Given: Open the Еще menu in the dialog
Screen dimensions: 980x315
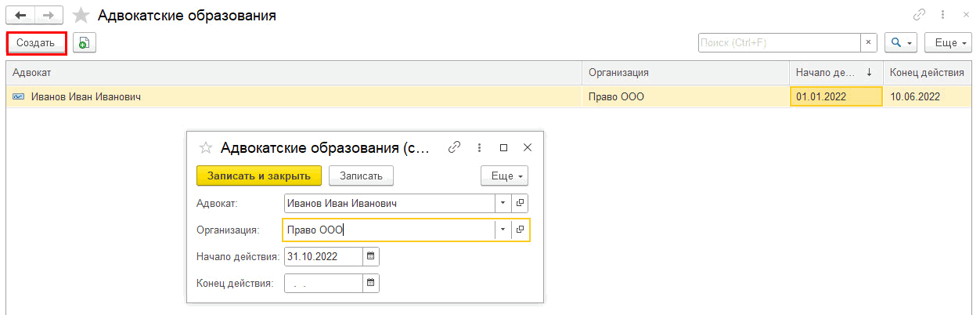Looking at the screenshot, I should coord(504,176).
